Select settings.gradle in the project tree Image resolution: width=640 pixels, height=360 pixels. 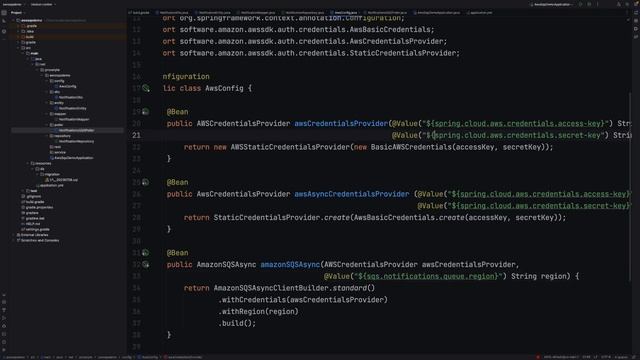37,229
